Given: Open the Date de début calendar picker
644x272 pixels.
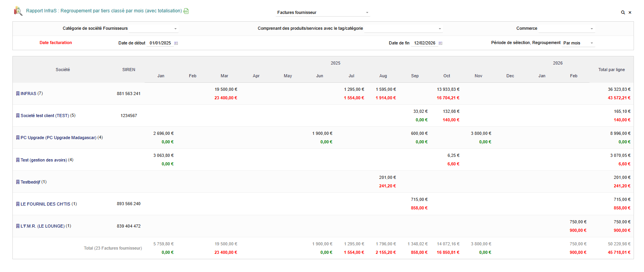Looking at the screenshot, I should click(x=176, y=43).
